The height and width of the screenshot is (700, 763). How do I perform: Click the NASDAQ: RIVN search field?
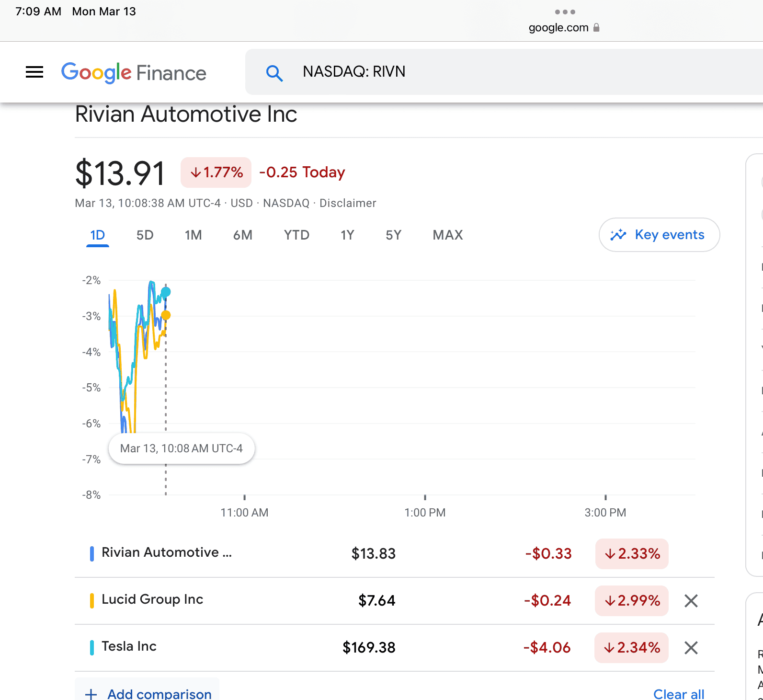[x=504, y=72]
